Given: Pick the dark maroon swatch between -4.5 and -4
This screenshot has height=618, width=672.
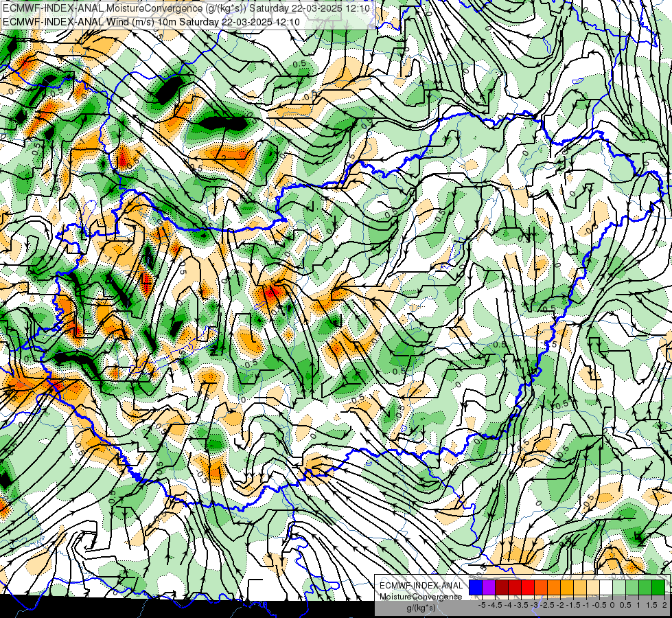Looking at the screenshot, I should 502,587.
